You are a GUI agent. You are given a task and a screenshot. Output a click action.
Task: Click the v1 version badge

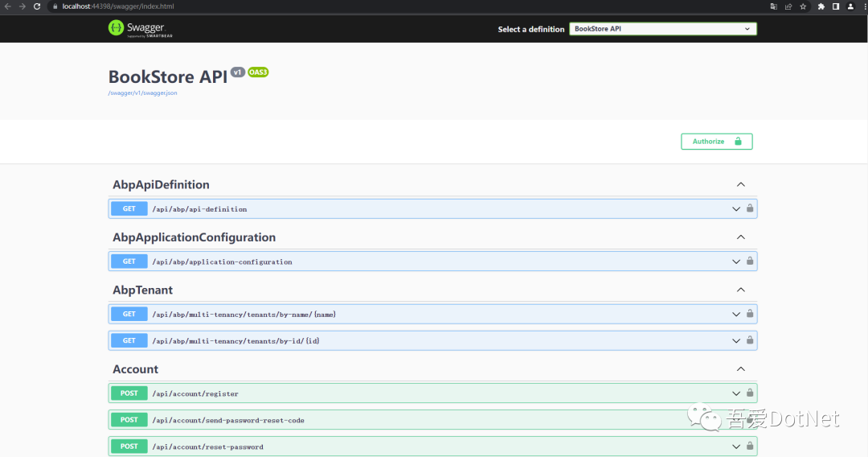237,72
